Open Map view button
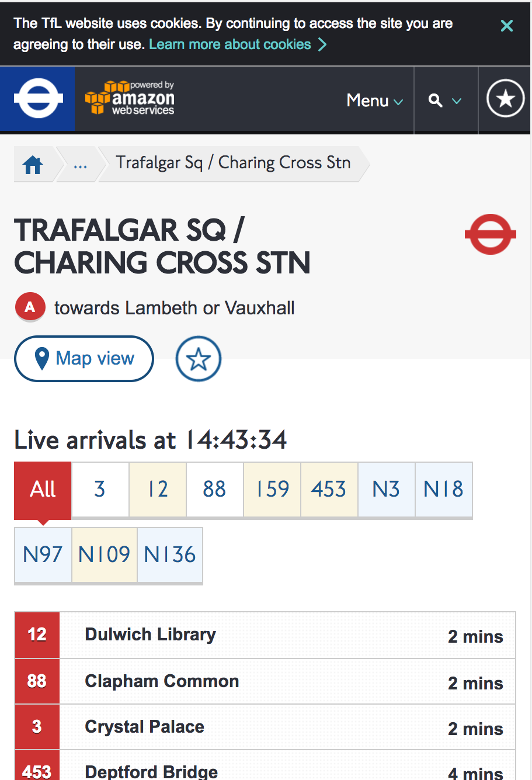 (x=84, y=359)
